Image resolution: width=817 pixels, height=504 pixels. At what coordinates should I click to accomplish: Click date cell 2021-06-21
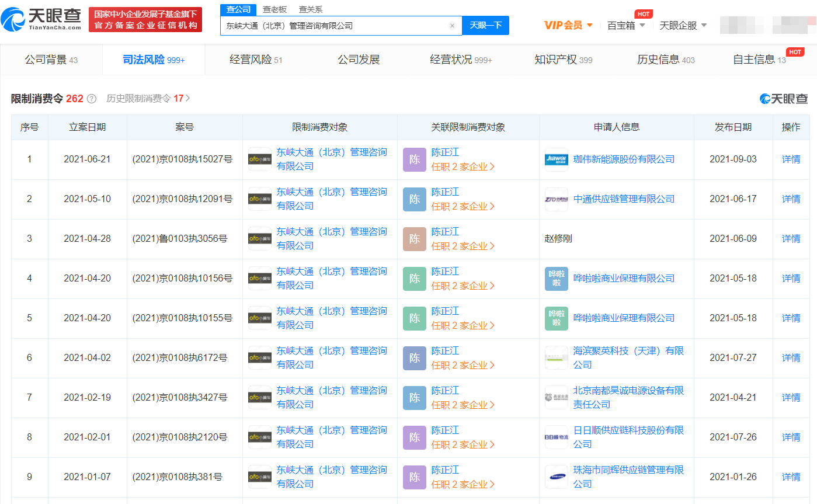coord(87,159)
